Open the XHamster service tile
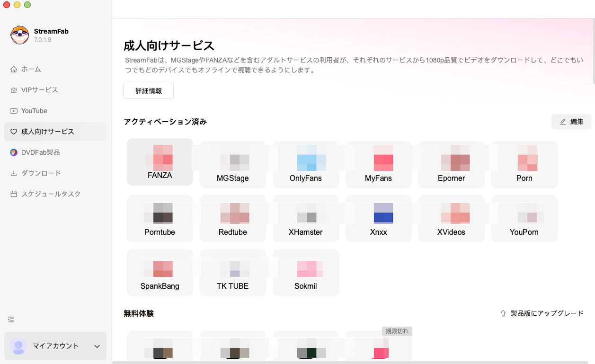Image resolution: width=595 pixels, height=364 pixels. click(x=306, y=219)
